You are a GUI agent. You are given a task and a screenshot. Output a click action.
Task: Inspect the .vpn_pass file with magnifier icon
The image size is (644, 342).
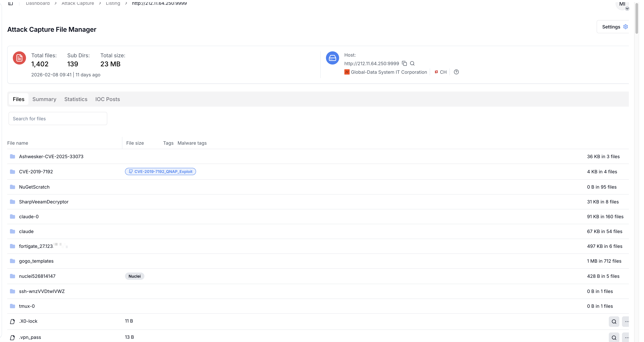coord(614,338)
